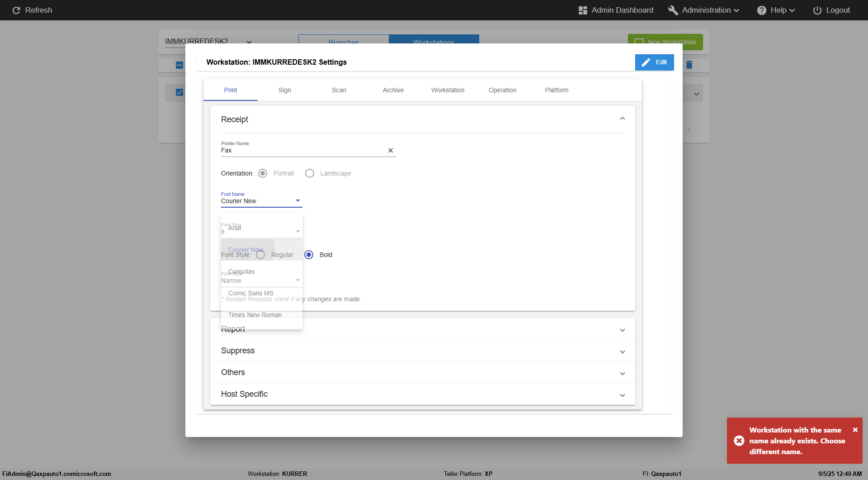Choose Courier New from font list
Viewport: 868px width, 480px height.
[x=262, y=250]
